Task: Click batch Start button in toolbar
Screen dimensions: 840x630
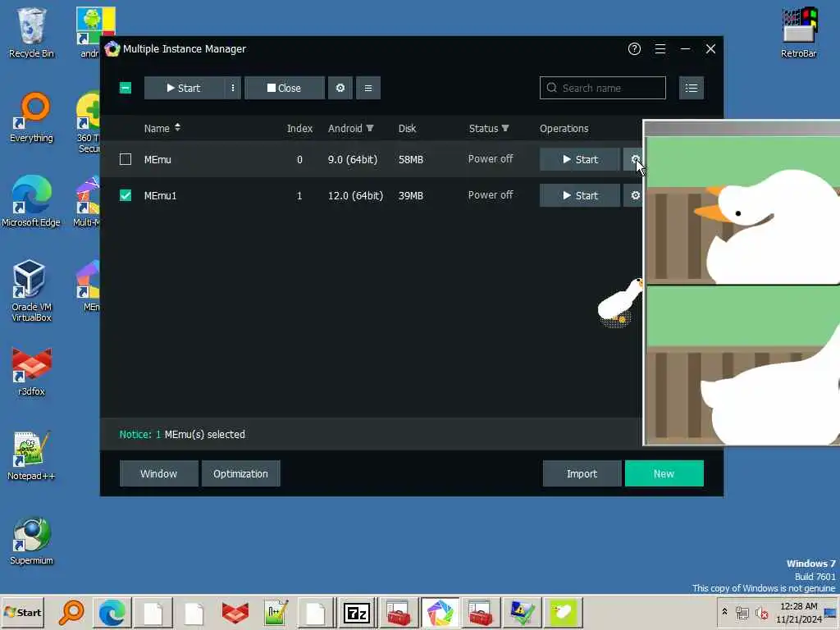Action: pyautogui.click(x=184, y=88)
